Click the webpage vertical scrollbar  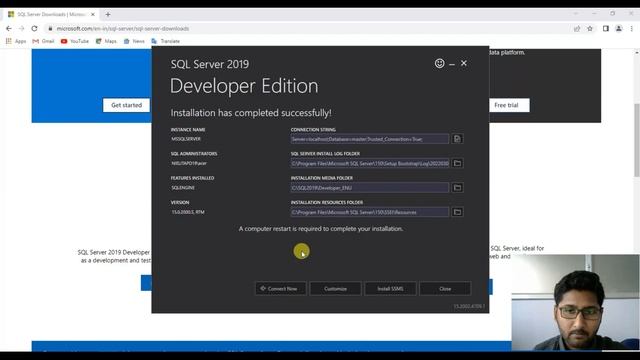636,139
